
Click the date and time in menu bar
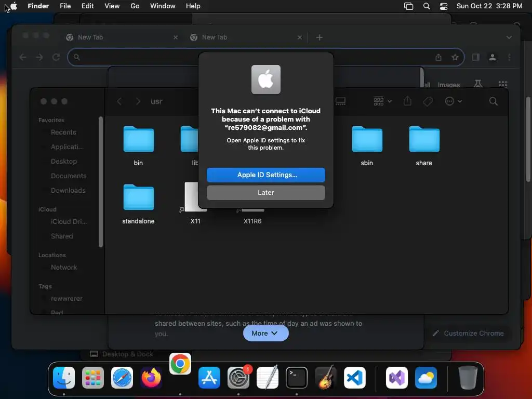coord(489,6)
